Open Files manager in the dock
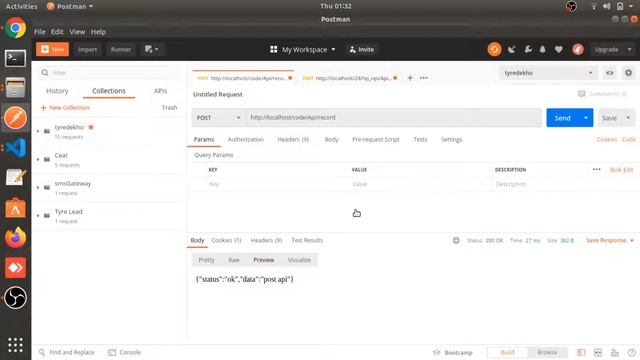 point(16,88)
